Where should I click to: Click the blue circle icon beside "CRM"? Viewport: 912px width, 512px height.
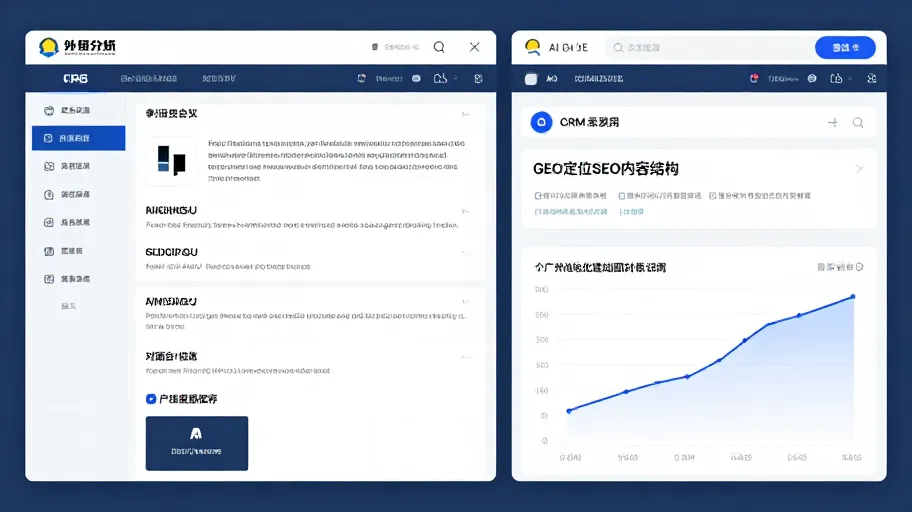tap(542, 122)
